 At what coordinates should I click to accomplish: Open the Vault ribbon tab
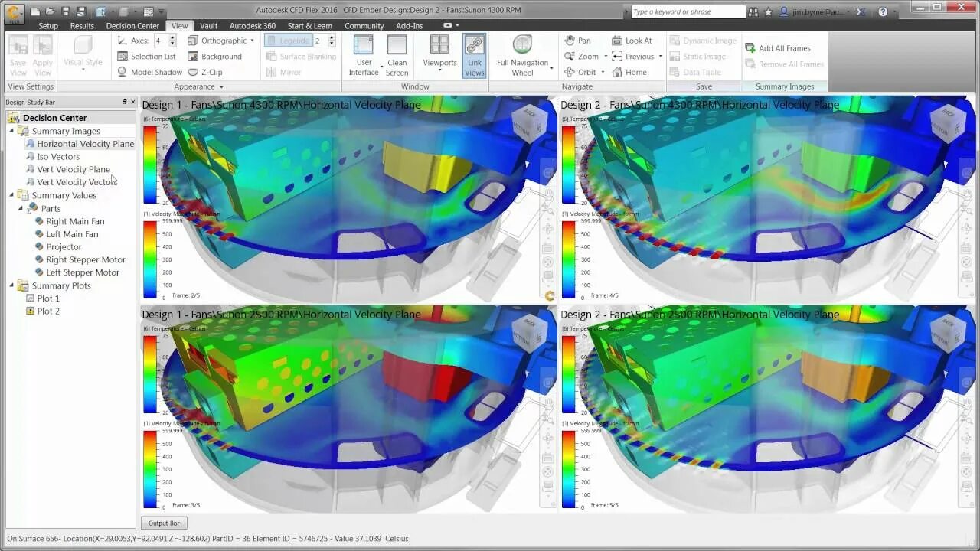point(208,26)
